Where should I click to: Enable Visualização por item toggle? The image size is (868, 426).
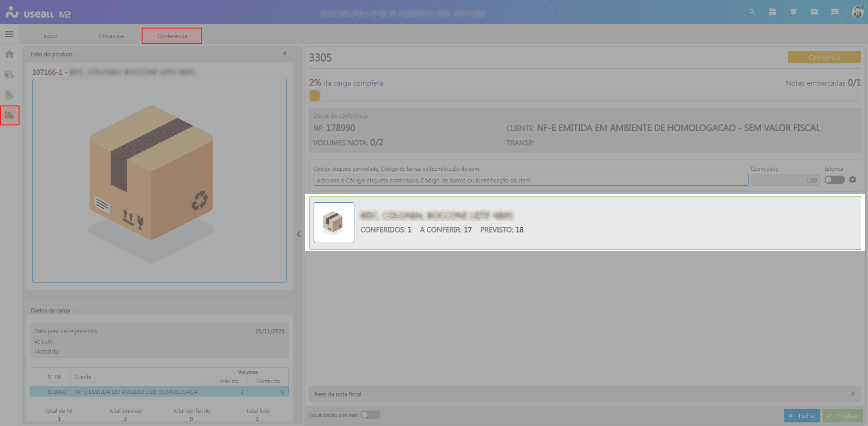pyautogui.click(x=370, y=415)
